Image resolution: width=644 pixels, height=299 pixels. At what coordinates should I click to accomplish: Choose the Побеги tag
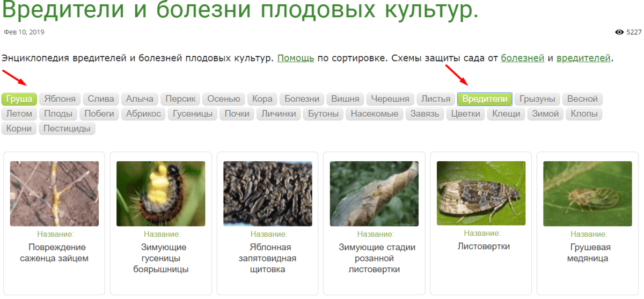tap(99, 114)
